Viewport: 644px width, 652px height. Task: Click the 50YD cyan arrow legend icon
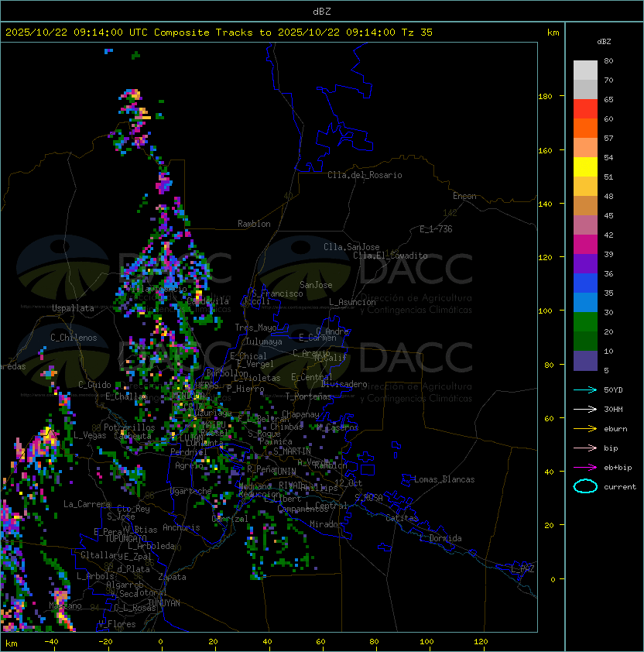coord(585,389)
